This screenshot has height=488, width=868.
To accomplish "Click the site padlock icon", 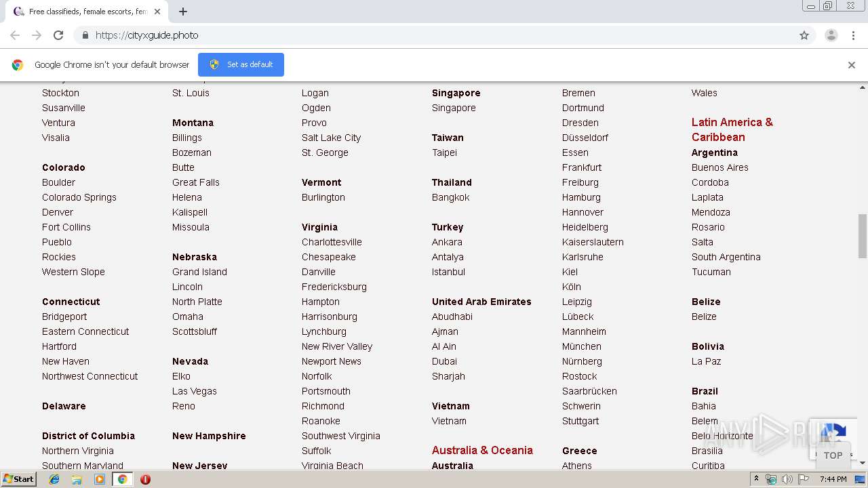I will [x=85, y=35].
